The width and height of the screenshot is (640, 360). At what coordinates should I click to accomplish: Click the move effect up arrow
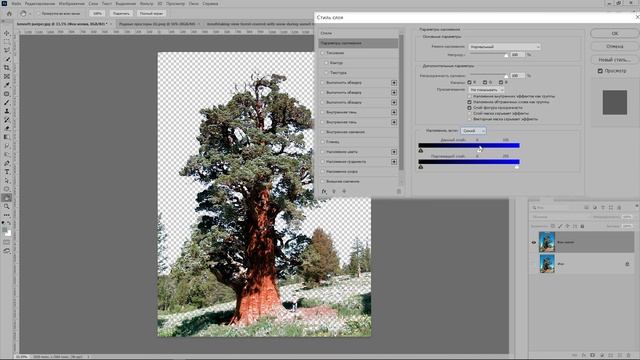pyautogui.click(x=334, y=191)
